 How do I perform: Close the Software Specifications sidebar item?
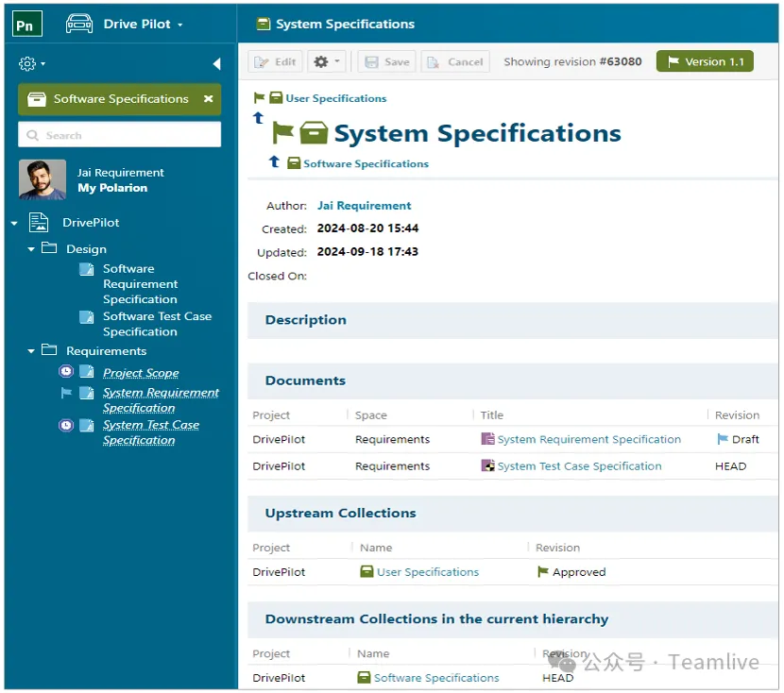(209, 99)
